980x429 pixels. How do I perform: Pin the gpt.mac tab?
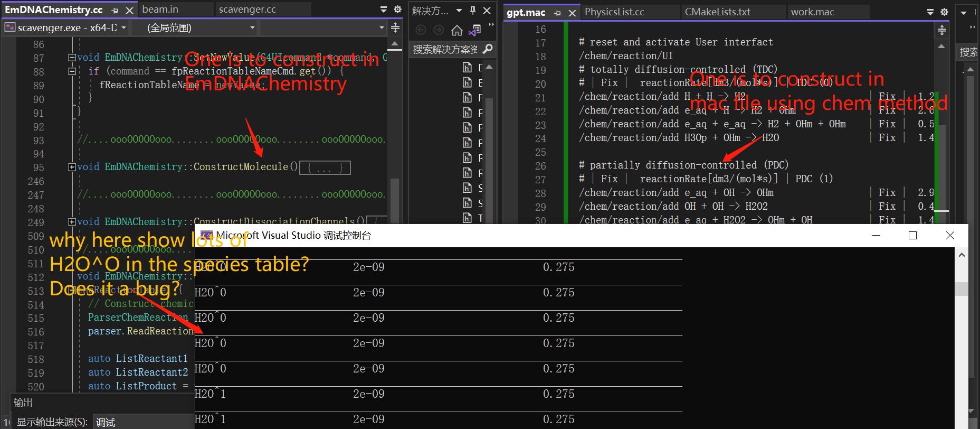pyautogui.click(x=558, y=13)
